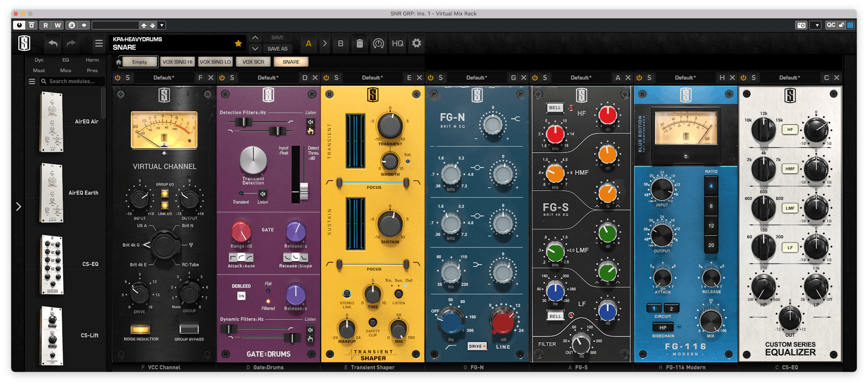Click the SAVE AS button
The image size is (868, 385).
(277, 48)
